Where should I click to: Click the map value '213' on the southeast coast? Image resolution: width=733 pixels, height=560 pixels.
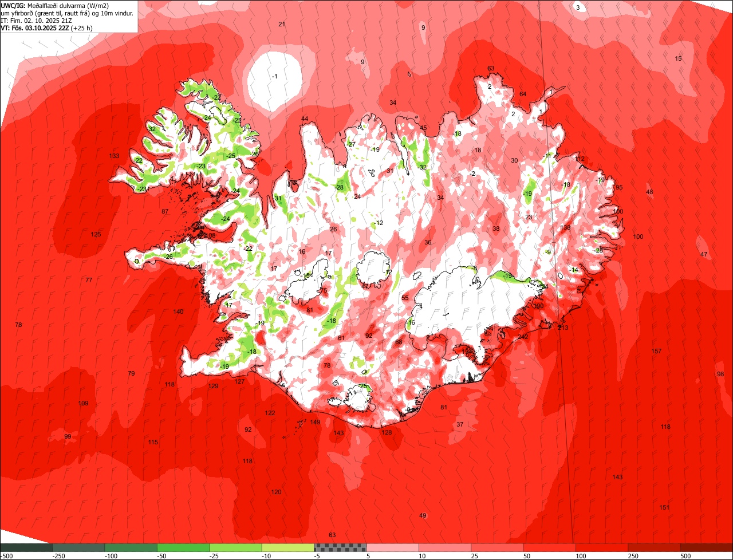[563, 328]
